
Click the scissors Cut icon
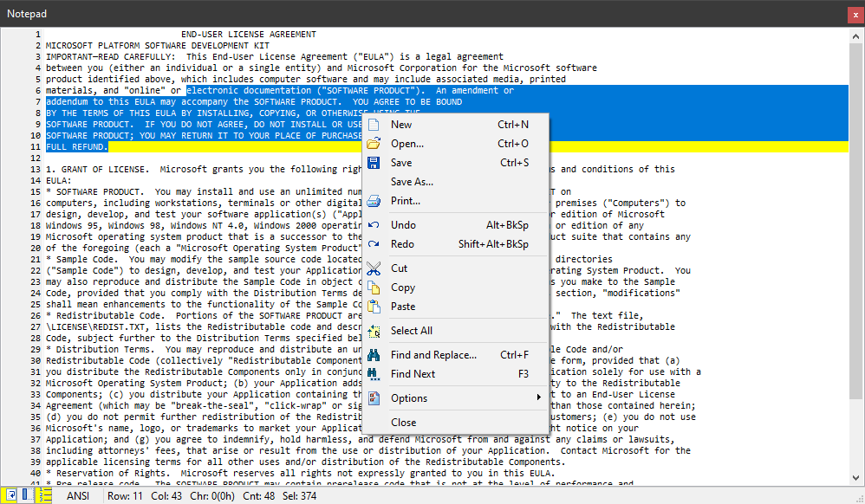pyautogui.click(x=374, y=268)
